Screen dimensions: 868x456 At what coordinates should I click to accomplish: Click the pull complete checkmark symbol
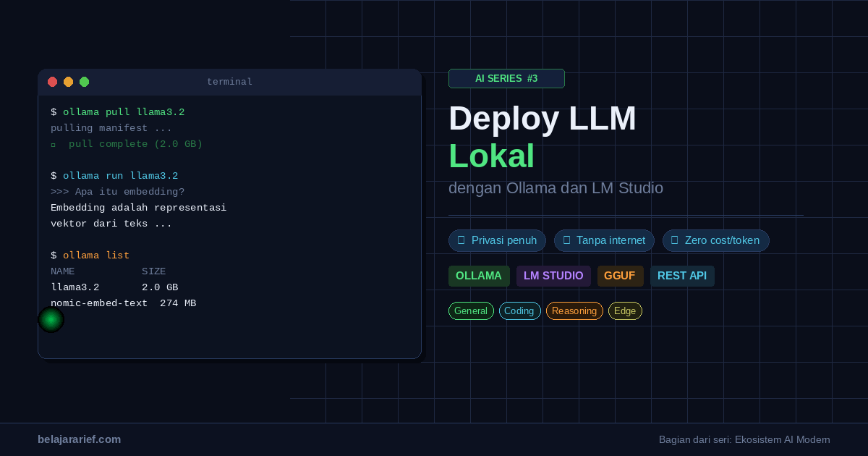point(54,144)
